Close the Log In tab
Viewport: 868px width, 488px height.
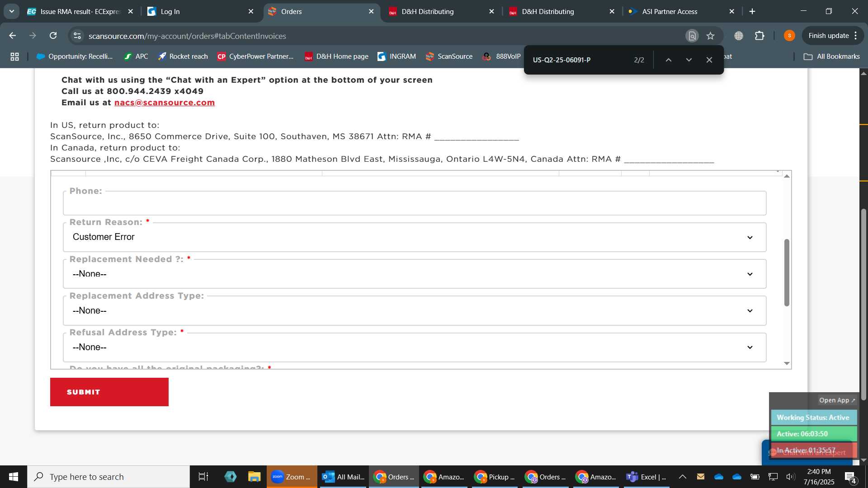pyautogui.click(x=251, y=11)
